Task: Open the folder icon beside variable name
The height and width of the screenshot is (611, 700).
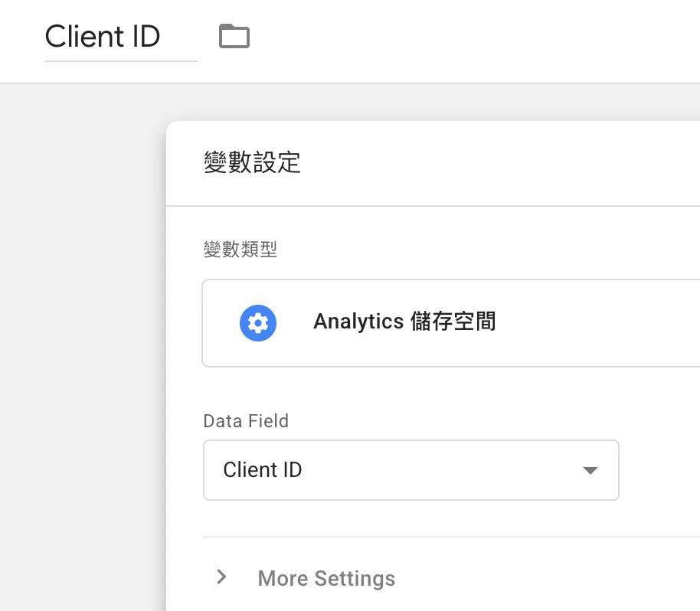Action: tap(234, 36)
